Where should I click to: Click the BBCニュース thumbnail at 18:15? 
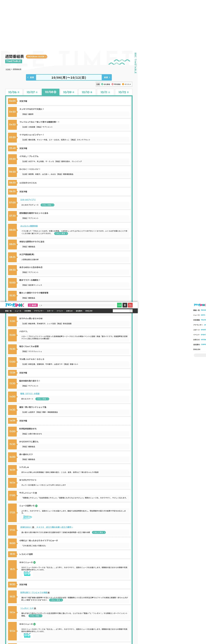pyautogui.click(x=27, y=573)
